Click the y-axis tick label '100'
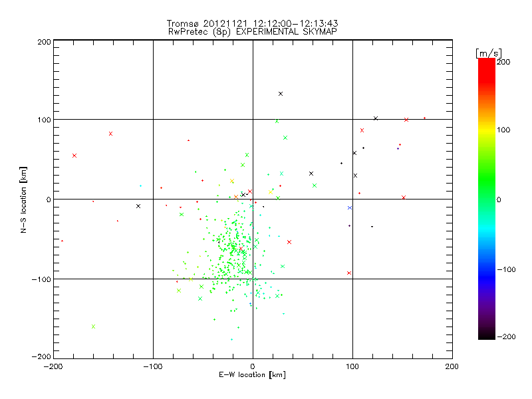The image size is (532, 399). [x=44, y=120]
